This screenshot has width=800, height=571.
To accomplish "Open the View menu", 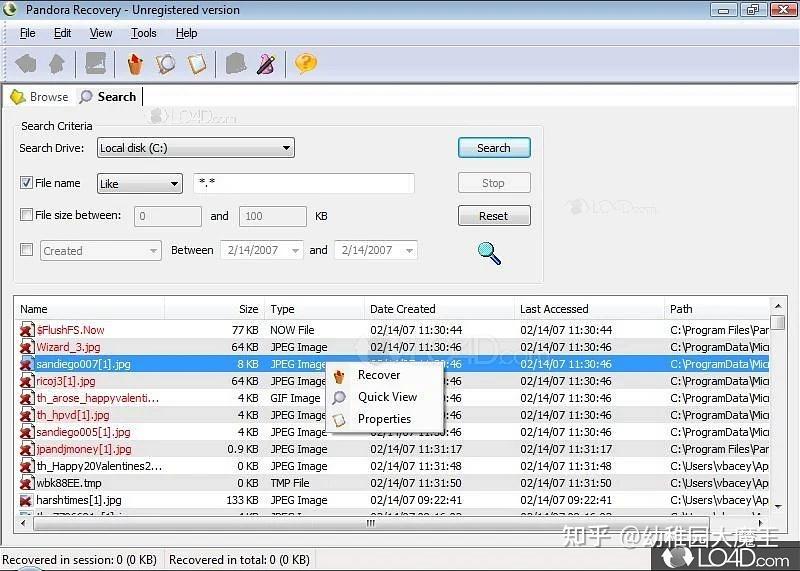I will pyautogui.click(x=101, y=33).
